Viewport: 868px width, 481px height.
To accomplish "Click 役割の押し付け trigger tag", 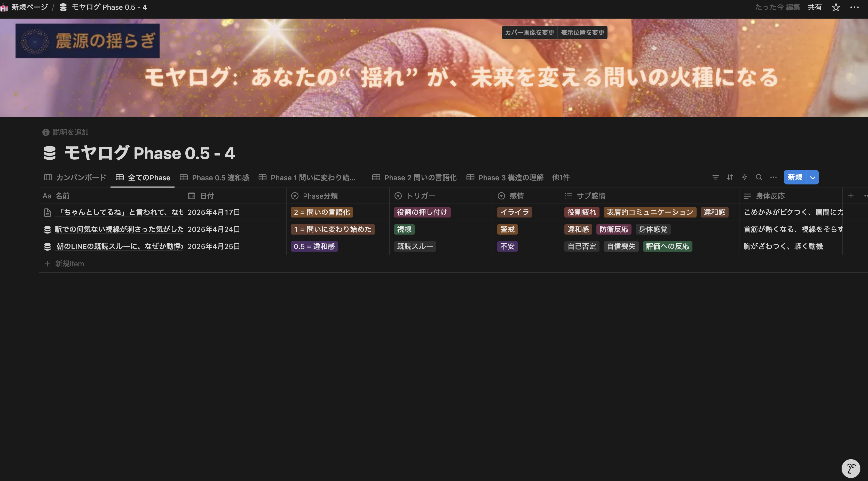I will 422,212.
